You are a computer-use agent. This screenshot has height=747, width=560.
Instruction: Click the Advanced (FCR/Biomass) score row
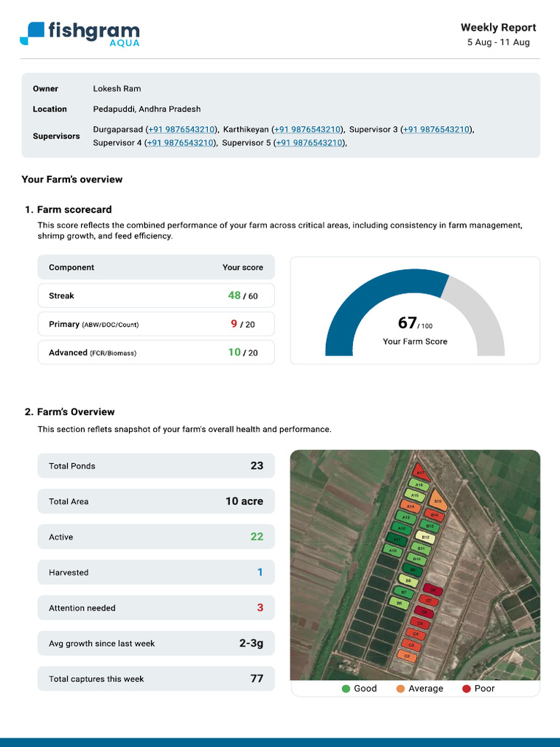[x=156, y=352]
